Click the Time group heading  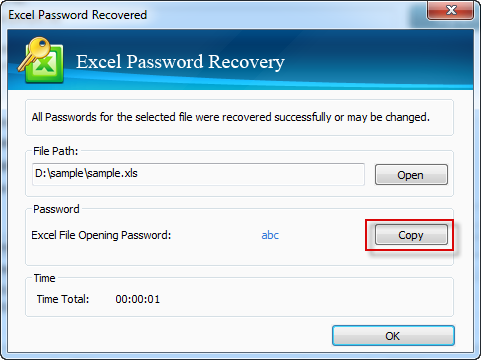point(44,278)
